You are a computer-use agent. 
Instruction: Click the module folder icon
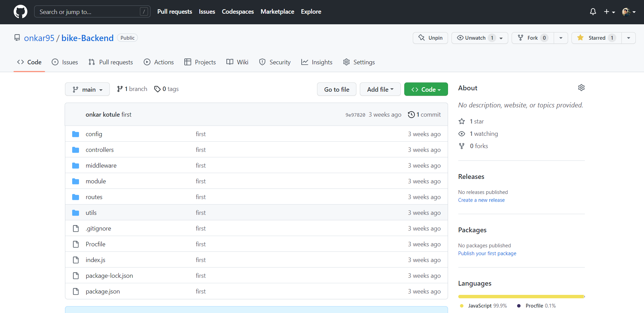tap(76, 181)
